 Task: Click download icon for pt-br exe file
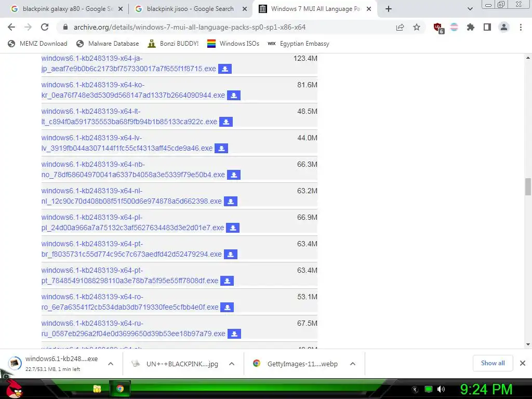[x=231, y=254]
